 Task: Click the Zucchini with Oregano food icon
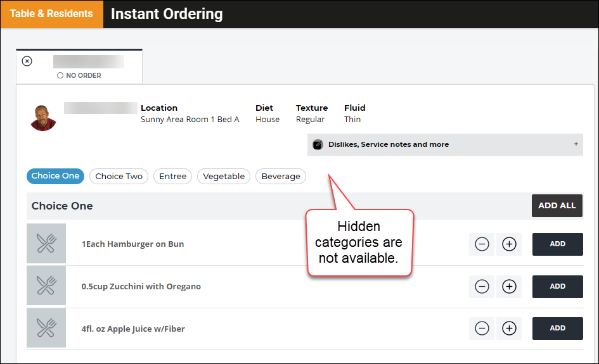(46, 286)
